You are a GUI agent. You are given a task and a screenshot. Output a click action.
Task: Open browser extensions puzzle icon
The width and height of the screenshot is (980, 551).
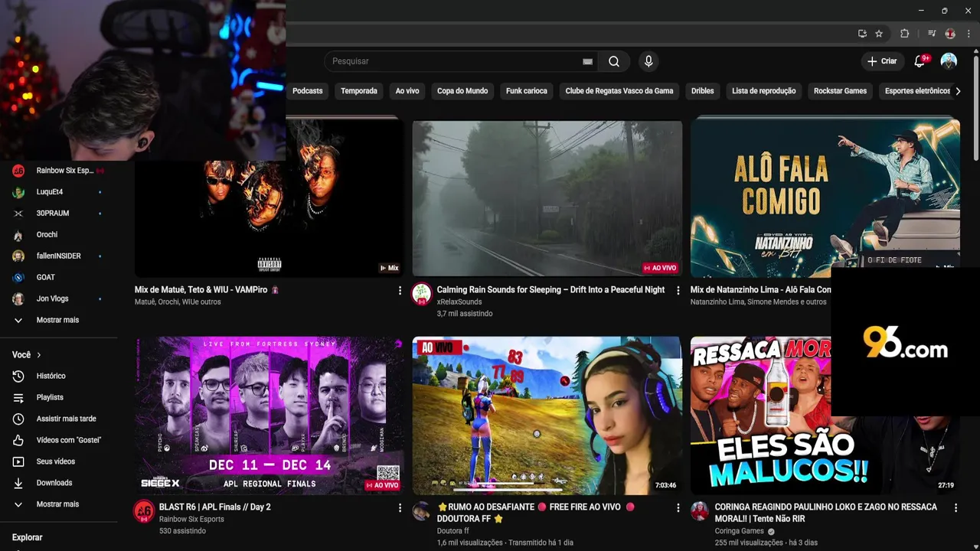(x=904, y=34)
